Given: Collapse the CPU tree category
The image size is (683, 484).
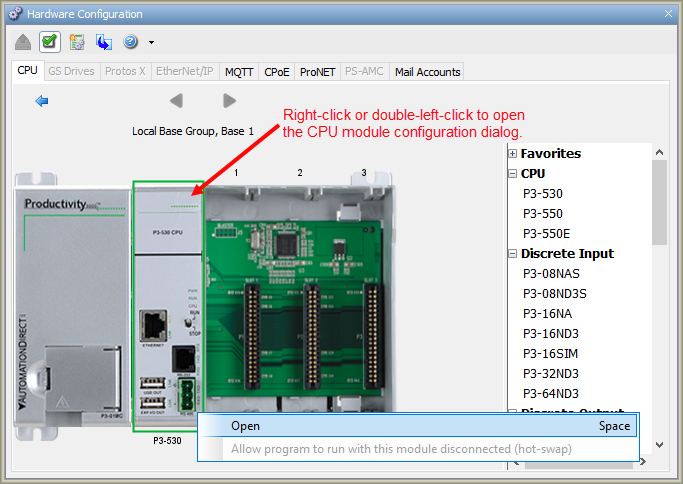Looking at the screenshot, I should tap(513, 174).
